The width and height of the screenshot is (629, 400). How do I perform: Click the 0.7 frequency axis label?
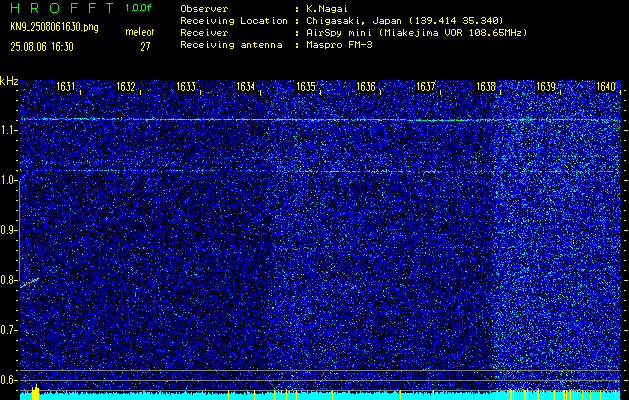tap(7, 330)
